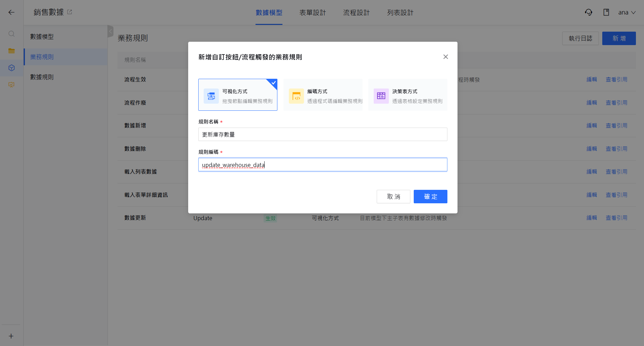
Task: Click 編輯 for 數據新增 row
Action: click(591, 126)
